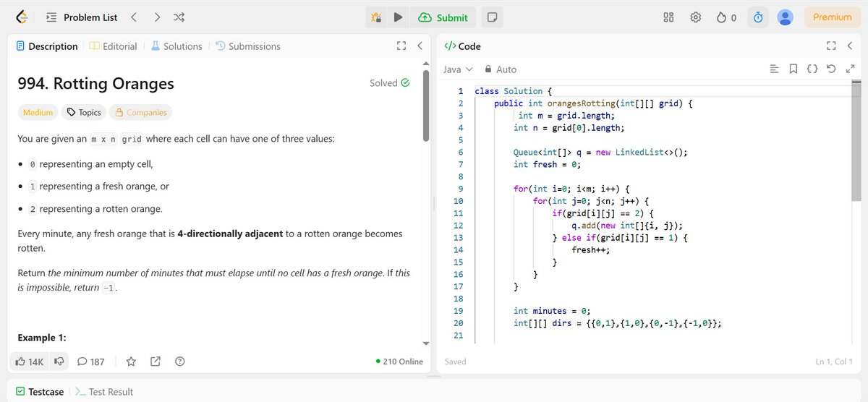868x402 pixels.
Task: Click the Premium button
Action: click(833, 17)
